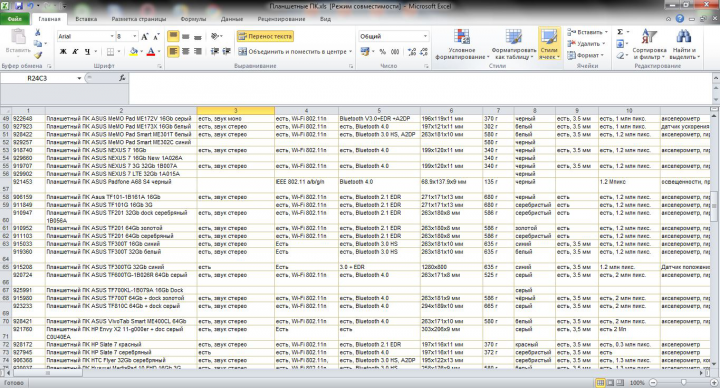Click Найти и выделить button
720x388 pixels.
(x=684, y=44)
